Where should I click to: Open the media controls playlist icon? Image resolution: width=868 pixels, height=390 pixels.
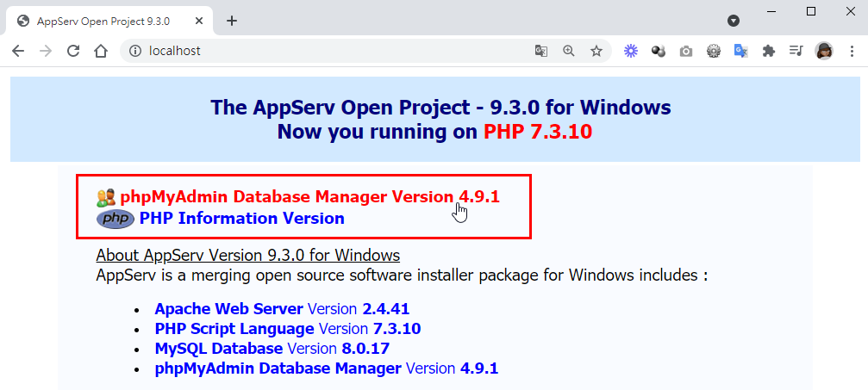796,51
